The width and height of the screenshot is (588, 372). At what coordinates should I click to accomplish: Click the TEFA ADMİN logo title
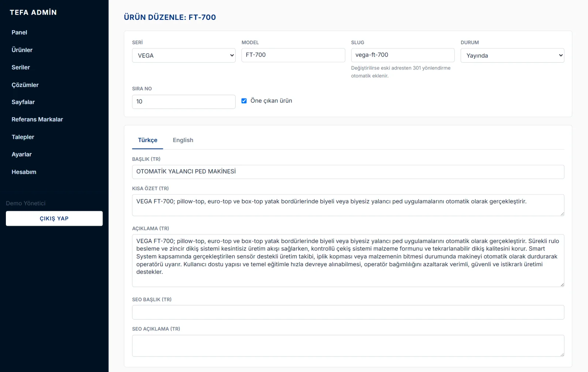[33, 12]
